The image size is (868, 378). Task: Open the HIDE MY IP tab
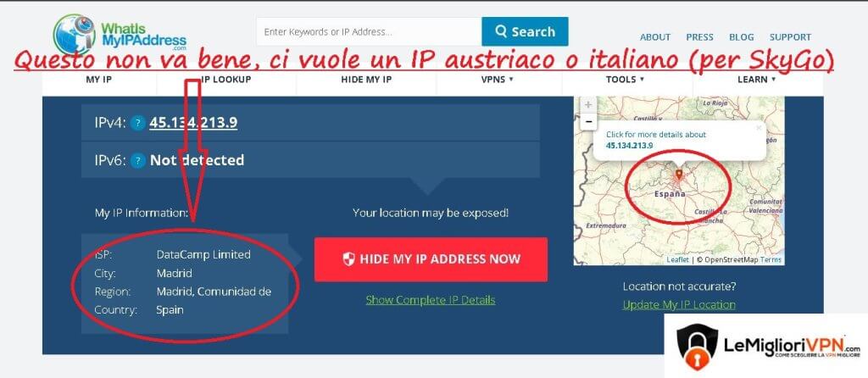[366, 80]
